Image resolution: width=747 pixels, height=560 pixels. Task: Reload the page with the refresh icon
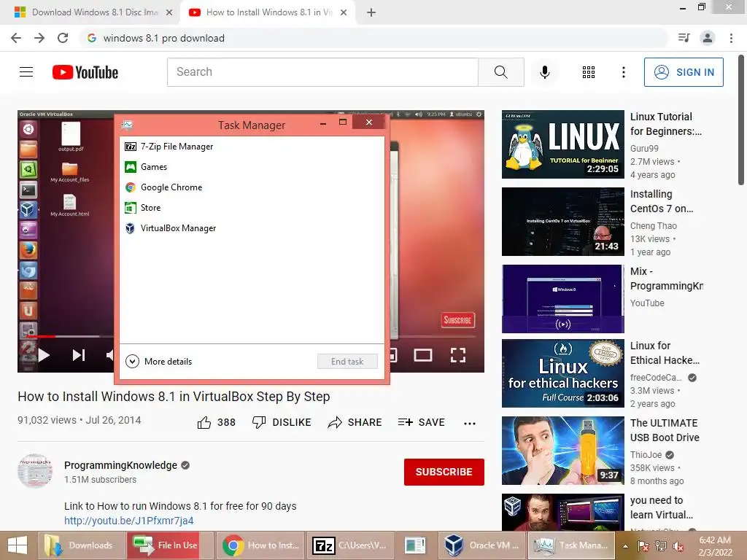click(63, 38)
